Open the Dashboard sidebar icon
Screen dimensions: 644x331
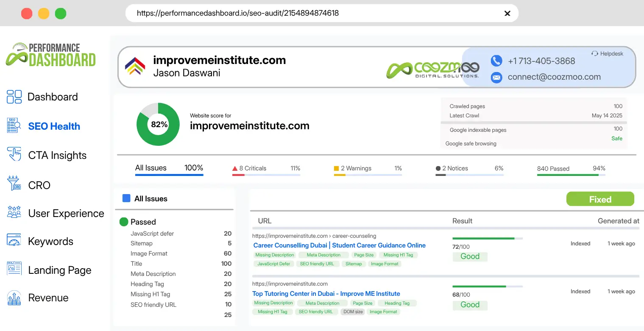pos(14,97)
